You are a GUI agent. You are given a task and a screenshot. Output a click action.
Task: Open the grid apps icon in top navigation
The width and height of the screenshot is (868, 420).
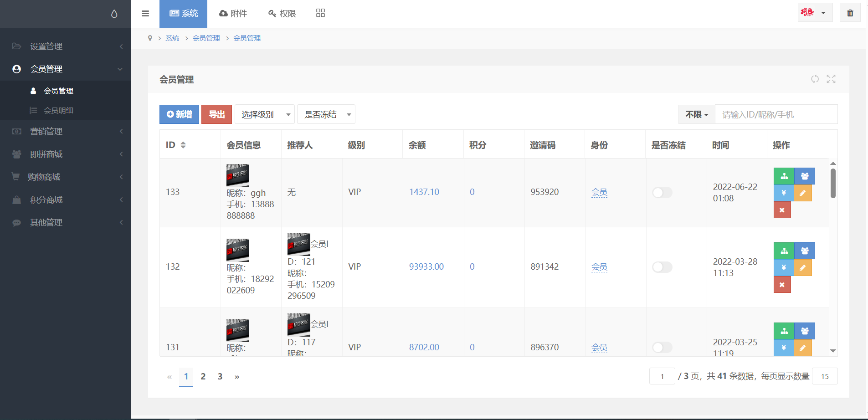320,13
